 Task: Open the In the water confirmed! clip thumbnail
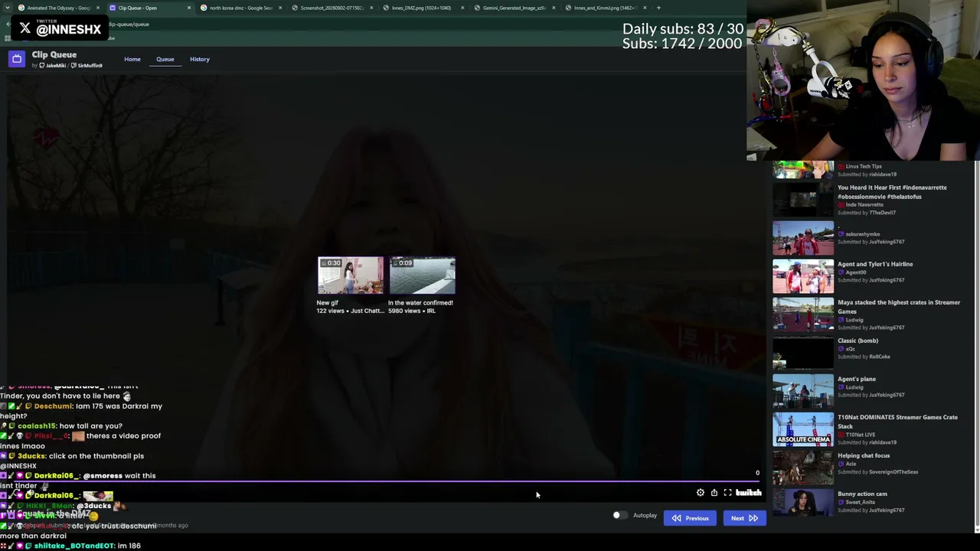coord(422,275)
